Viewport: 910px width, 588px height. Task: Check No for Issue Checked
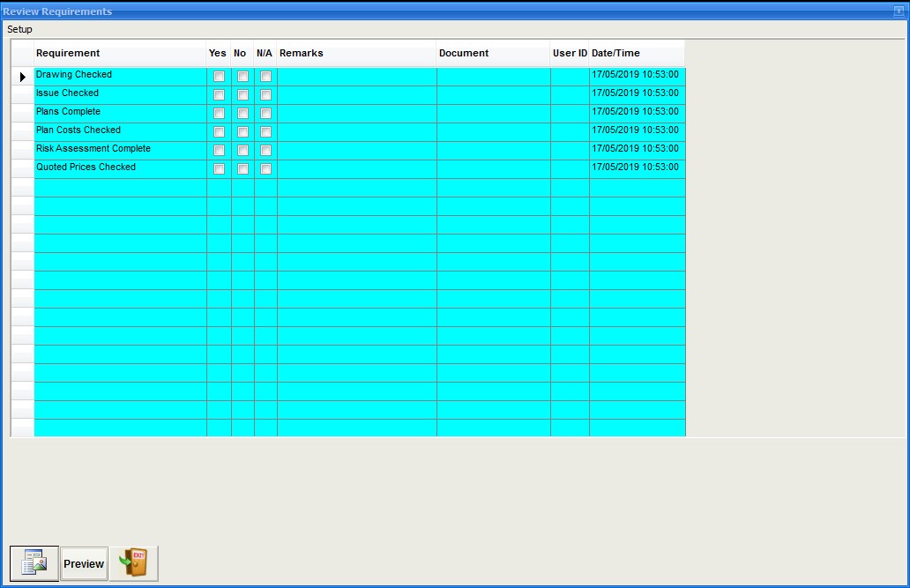pyautogui.click(x=242, y=95)
